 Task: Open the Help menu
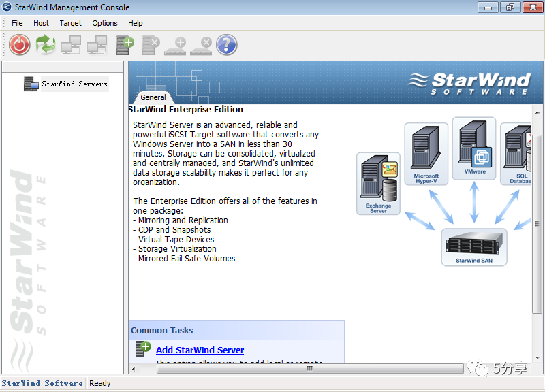(135, 23)
